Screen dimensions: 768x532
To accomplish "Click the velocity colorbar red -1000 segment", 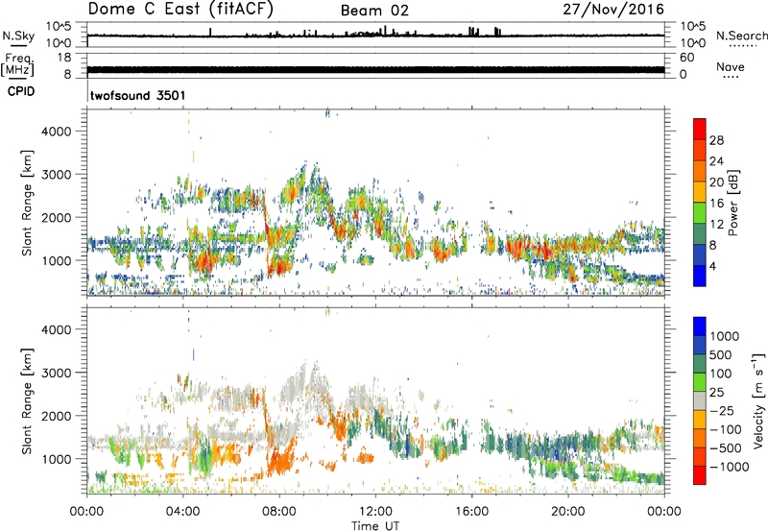I will (700, 475).
